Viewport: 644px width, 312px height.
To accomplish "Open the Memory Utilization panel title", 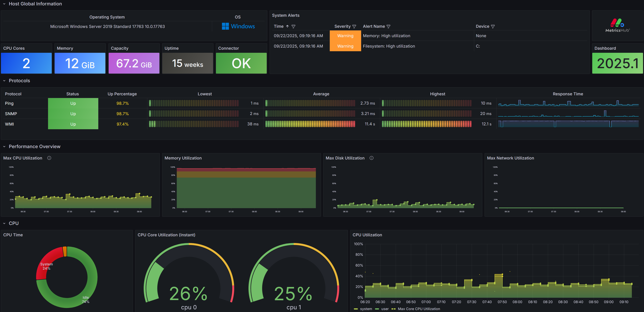I will tap(183, 158).
